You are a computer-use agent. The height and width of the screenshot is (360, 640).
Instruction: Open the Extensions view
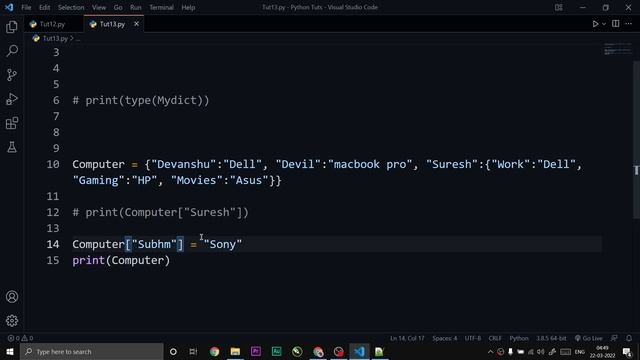click(x=12, y=123)
